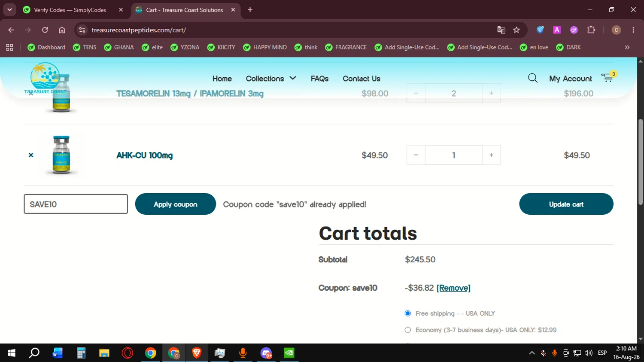Click the coupon code input field

click(x=76, y=204)
